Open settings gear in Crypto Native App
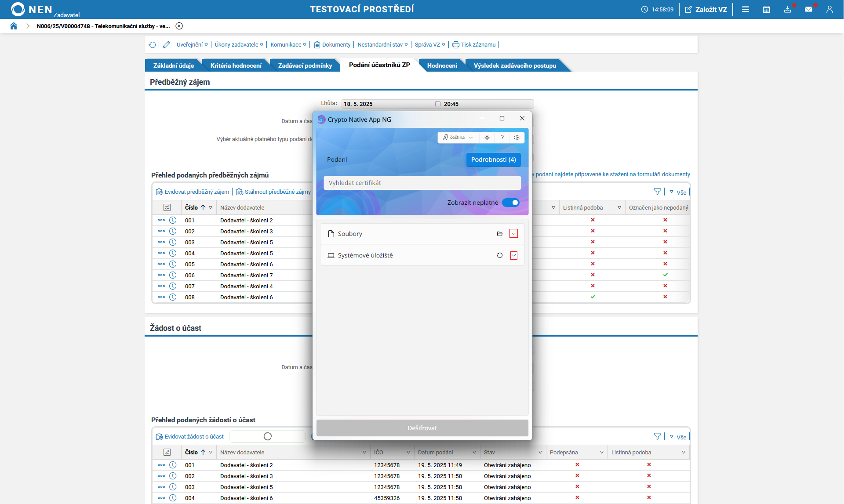Screen dimensions: 844x504 click(x=517, y=138)
